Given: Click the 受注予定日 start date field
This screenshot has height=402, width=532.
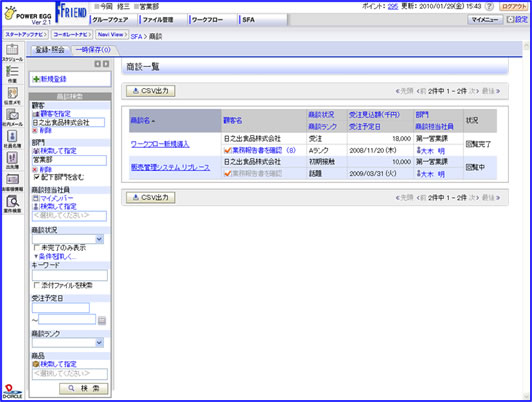Looking at the screenshot, I should point(61,308).
